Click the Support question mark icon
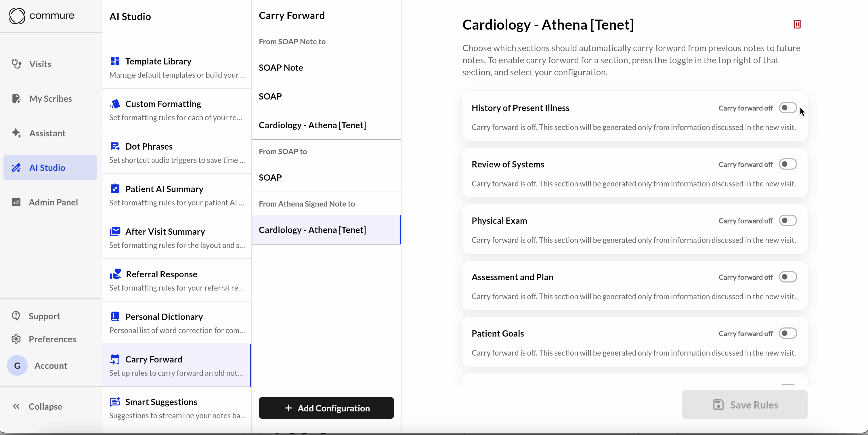This screenshot has width=868, height=435. pyautogui.click(x=16, y=316)
